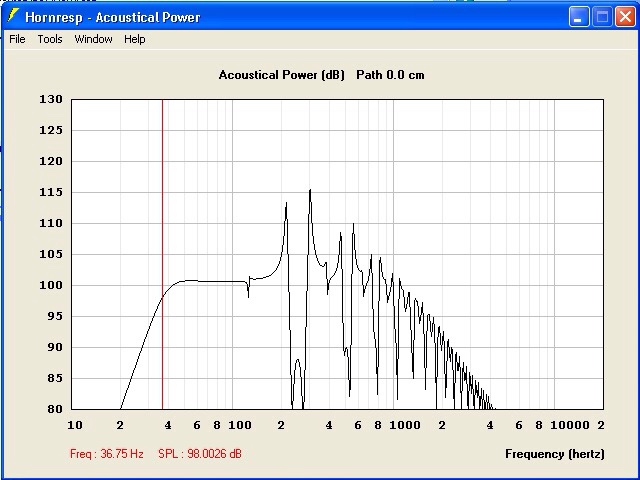This screenshot has height=480, width=640.
Task: Click the 105 y-axis label
Action: 51,254
